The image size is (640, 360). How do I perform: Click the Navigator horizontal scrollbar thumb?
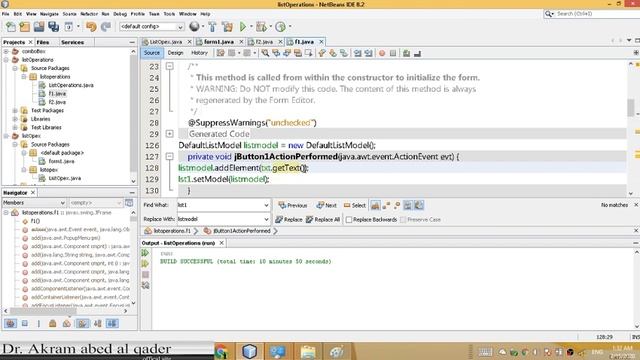point(43,311)
